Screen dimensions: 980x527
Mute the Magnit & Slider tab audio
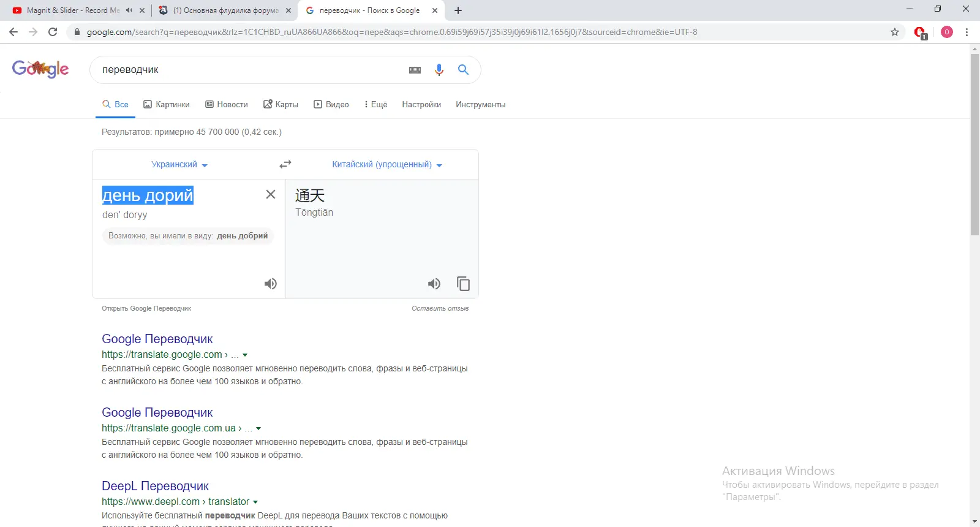(x=129, y=10)
